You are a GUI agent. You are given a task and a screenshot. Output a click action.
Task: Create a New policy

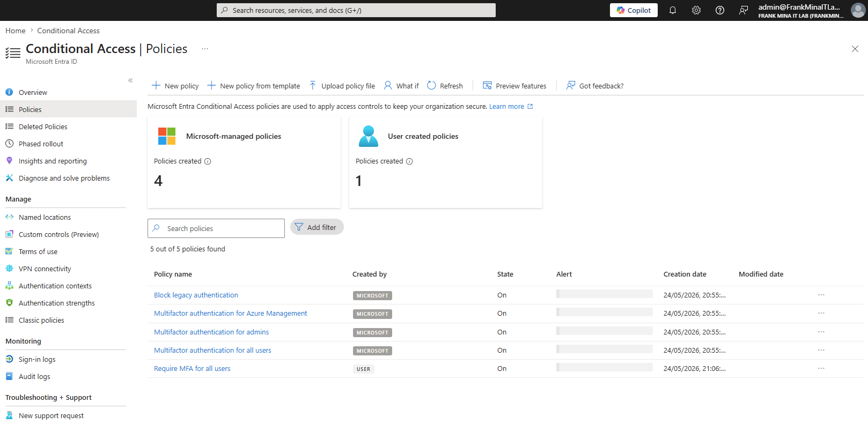(x=175, y=86)
